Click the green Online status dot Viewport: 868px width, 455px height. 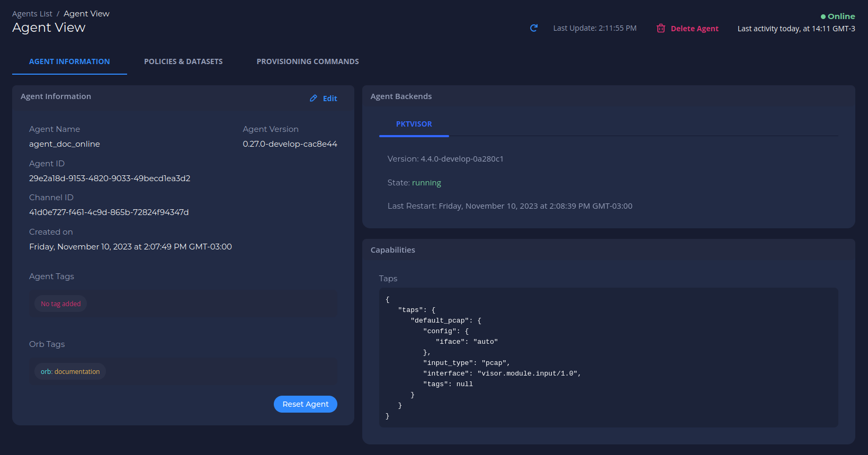823,16
